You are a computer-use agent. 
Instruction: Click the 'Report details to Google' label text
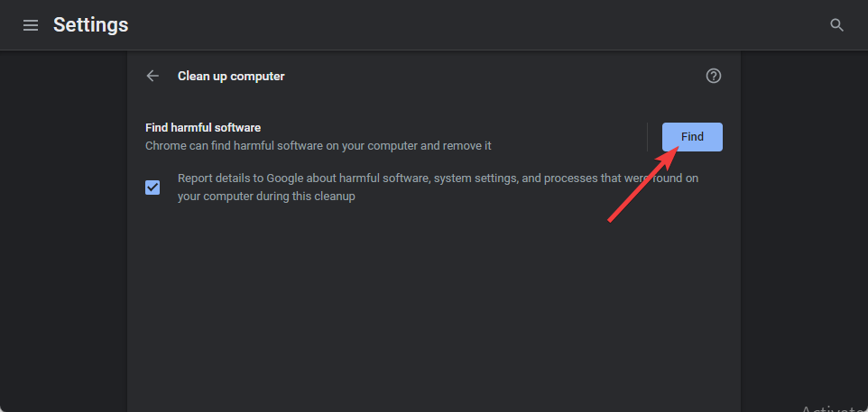pos(438,188)
